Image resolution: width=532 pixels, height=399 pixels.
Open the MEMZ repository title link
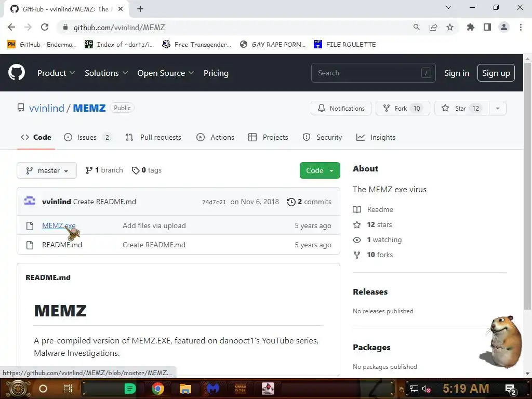(89, 108)
